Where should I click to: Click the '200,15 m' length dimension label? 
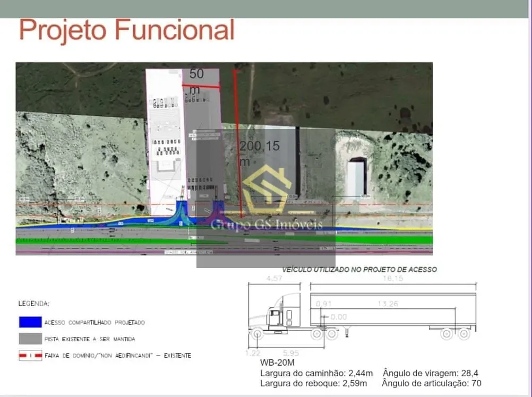(260, 153)
